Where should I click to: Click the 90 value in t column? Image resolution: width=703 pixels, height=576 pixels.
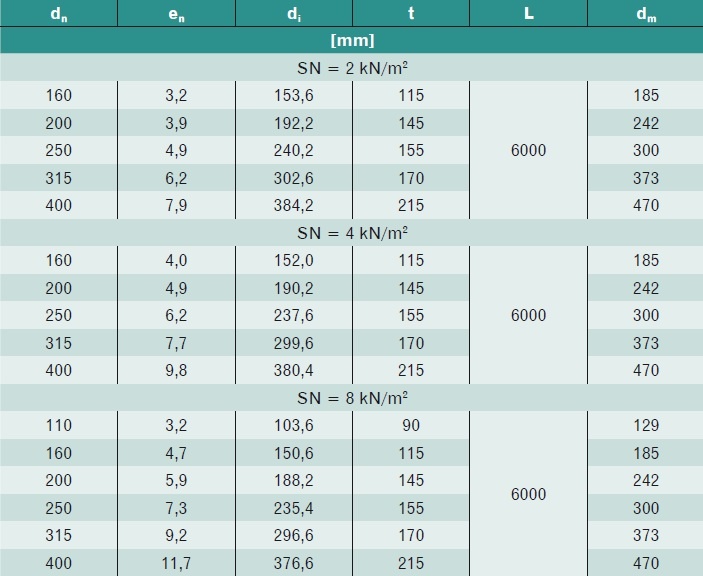coord(411,425)
